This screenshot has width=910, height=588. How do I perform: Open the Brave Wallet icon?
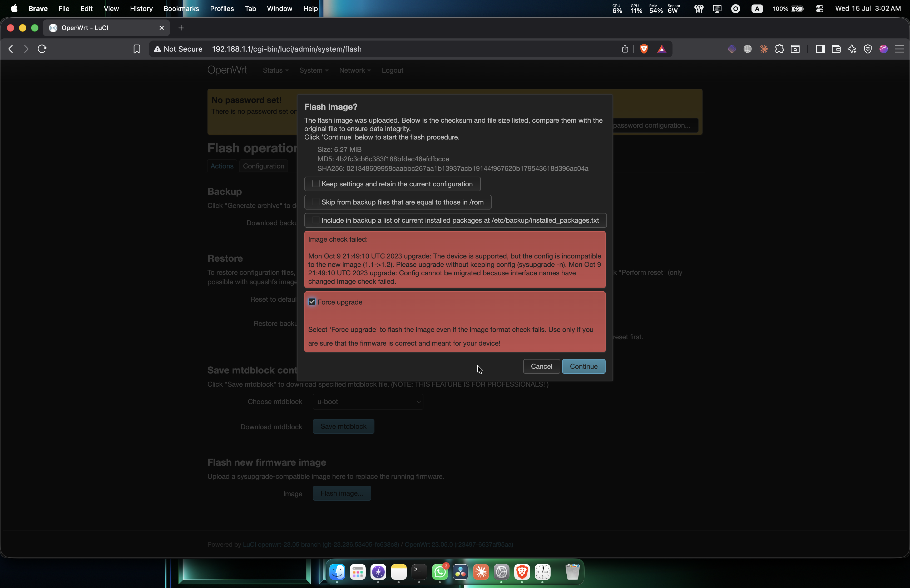(x=836, y=49)
